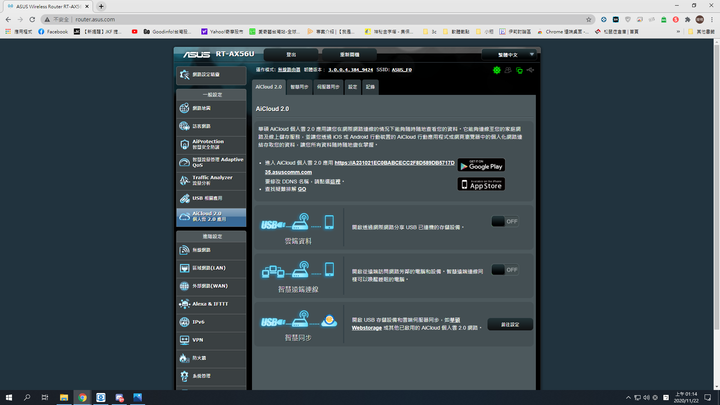Open File Explorer from the taskbar
This screenshot has width=720, height=405.
(64, 398)
